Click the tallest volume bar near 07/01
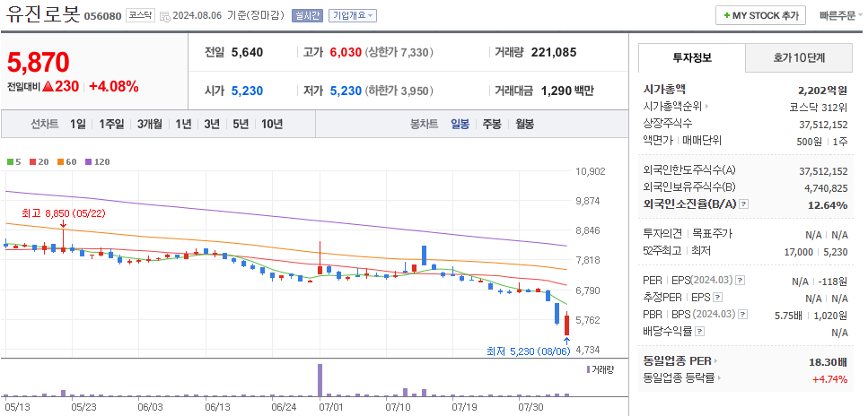The image size is (868, 416). 320,380
